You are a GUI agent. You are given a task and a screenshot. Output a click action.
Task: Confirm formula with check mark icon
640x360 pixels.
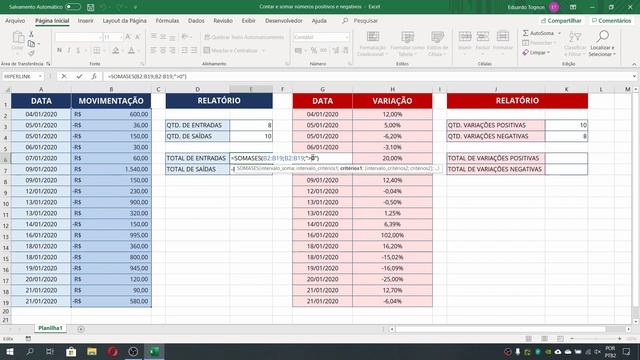pyautogui.click(x=79, y=76)
